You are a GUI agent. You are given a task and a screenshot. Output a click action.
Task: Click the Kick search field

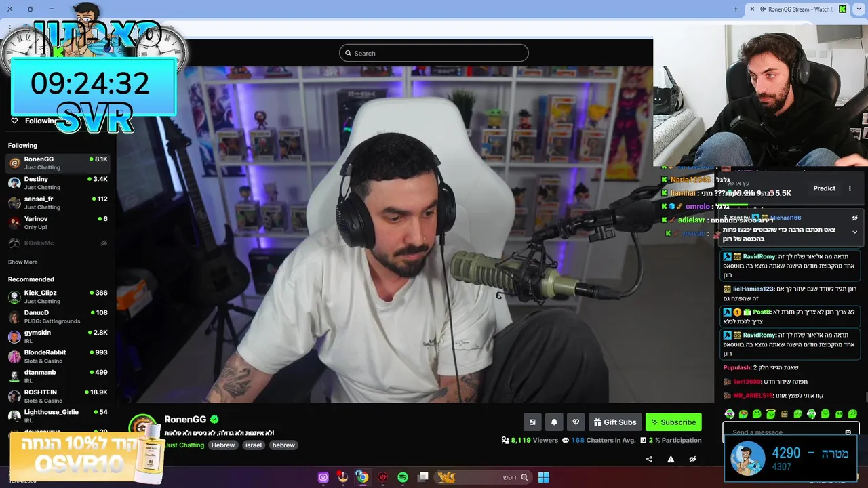tap(434, 53)
